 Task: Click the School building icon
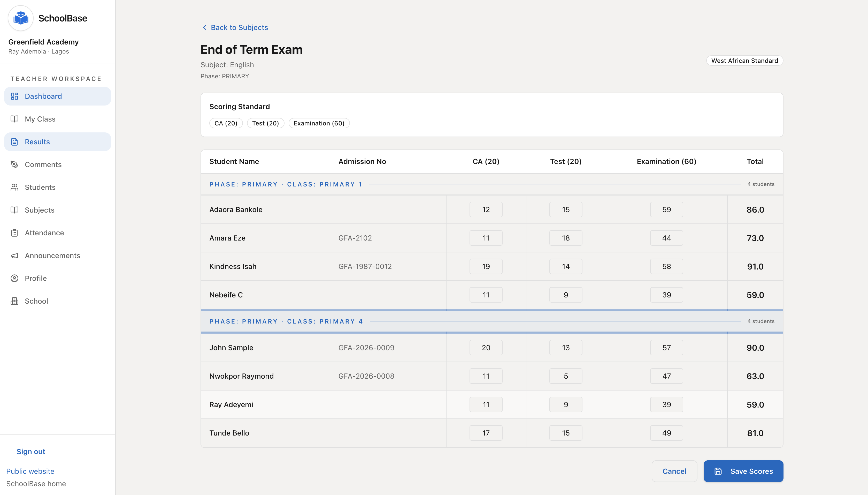pyautogui.click(x=14, y=301)
